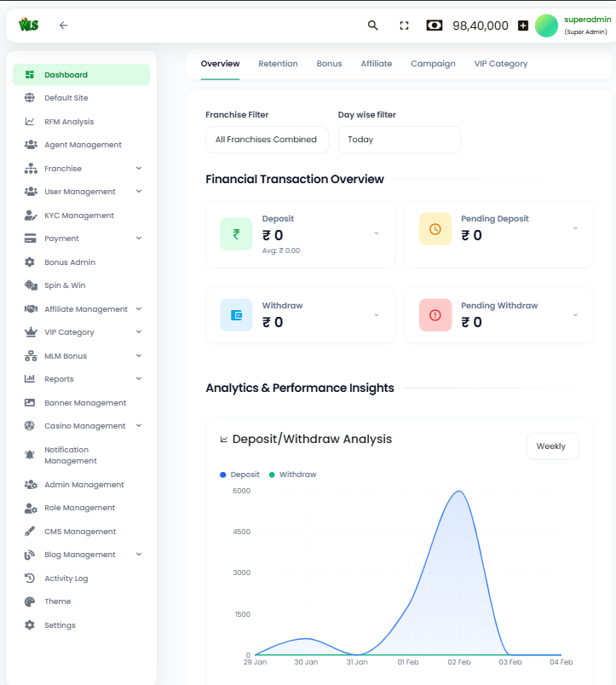Click the Weekly button on chart

pyautogui.click(x=551, y=446)
